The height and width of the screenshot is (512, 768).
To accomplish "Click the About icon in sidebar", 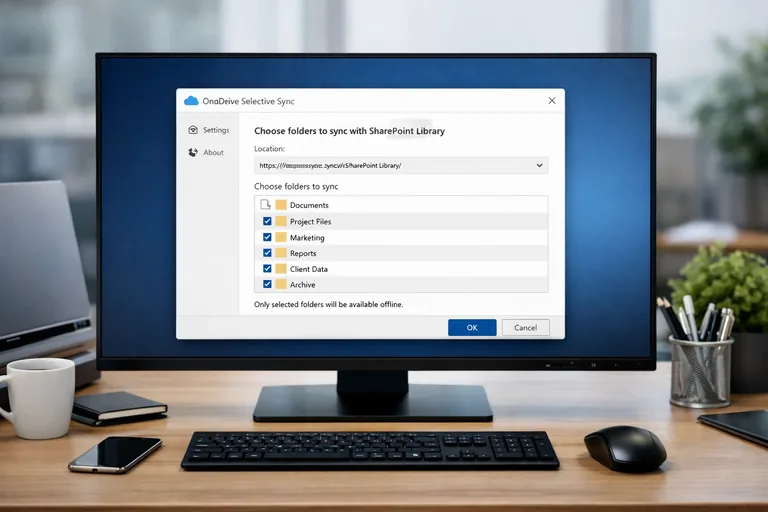I will point(193,152).
